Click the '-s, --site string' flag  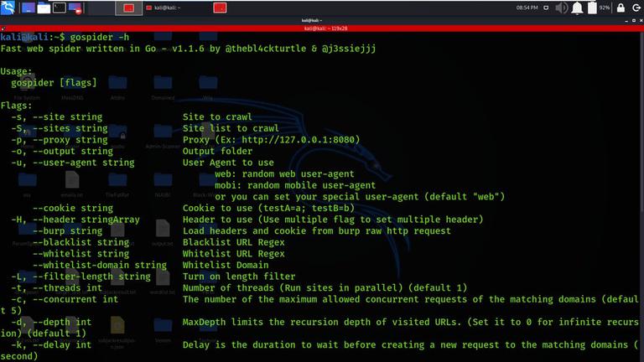pos(57,117)
